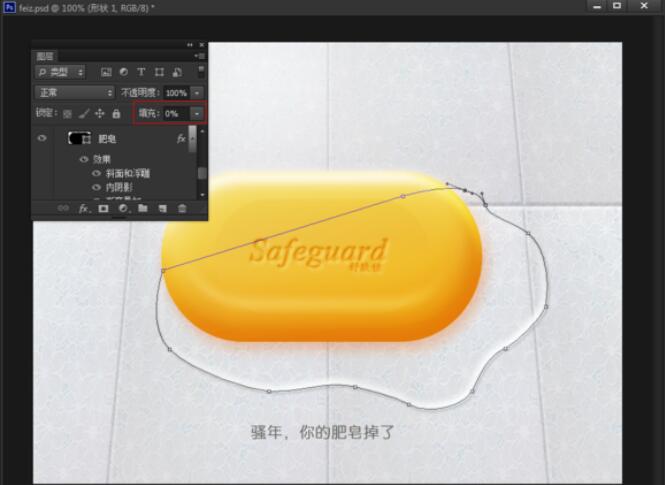Filter layers by pixel image type
The width and height of the screenshot is (665, 485).
(x=106, y=72)
